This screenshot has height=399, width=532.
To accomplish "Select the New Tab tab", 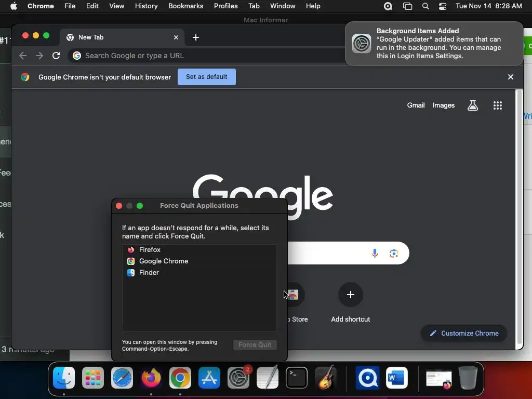I will (122, 37).
